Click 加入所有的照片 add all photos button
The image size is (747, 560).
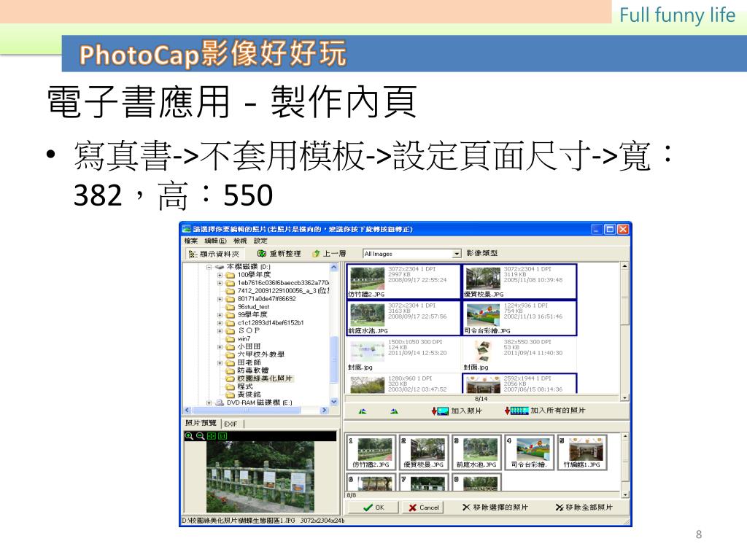[545, 411]
